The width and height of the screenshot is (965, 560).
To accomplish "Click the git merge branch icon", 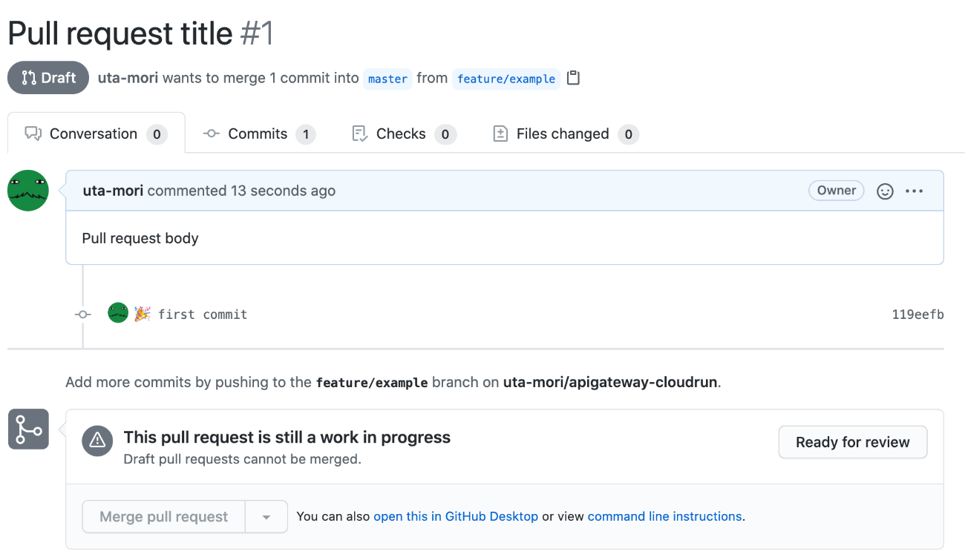I will 28,429.
